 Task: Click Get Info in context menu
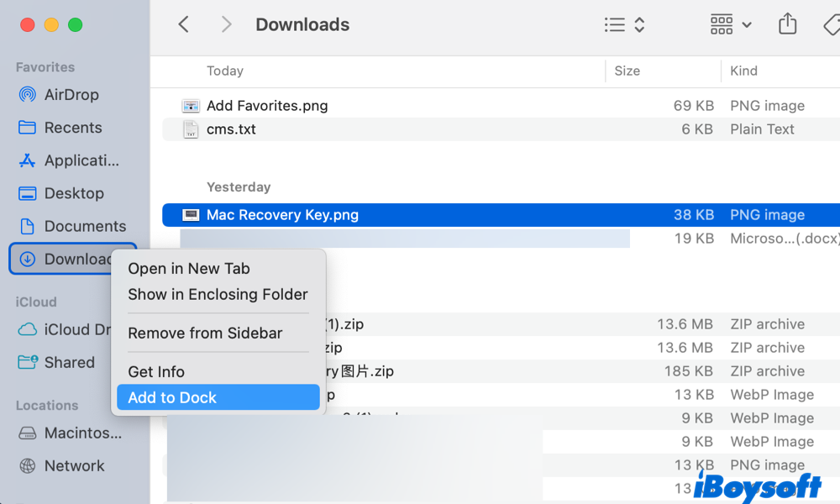(156, 372)
